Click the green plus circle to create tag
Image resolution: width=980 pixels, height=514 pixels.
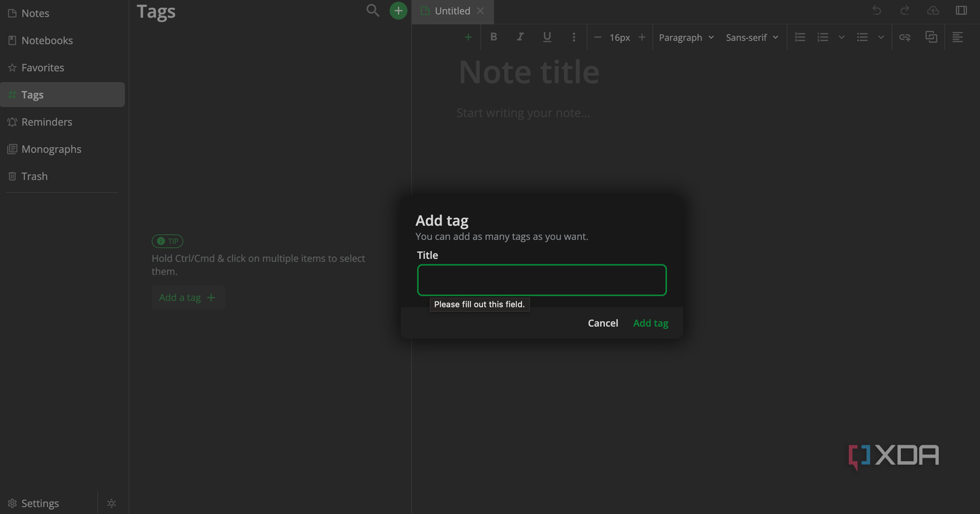click(x=399, y=10)
